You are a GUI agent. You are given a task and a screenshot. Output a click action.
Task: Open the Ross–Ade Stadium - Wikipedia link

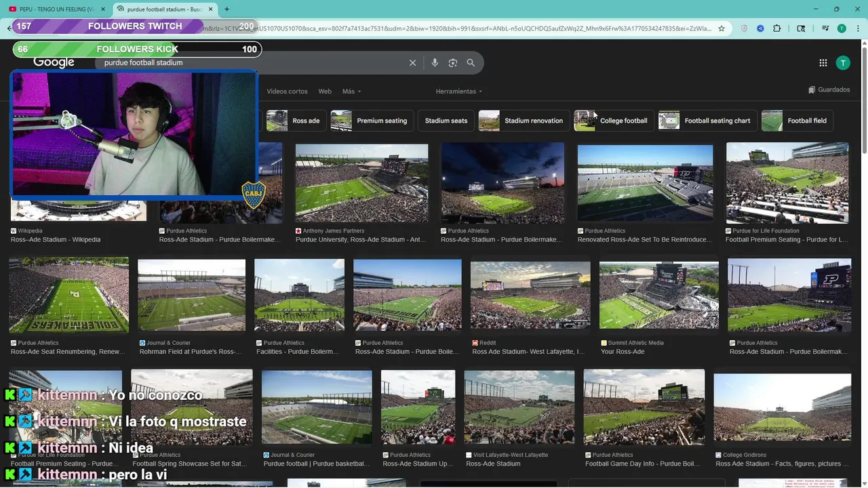(x=56, y=240)
